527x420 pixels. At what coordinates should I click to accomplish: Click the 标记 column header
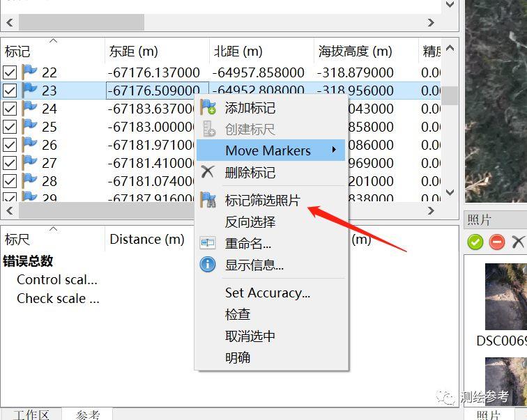pyautogui.click(x=53, y=52)
